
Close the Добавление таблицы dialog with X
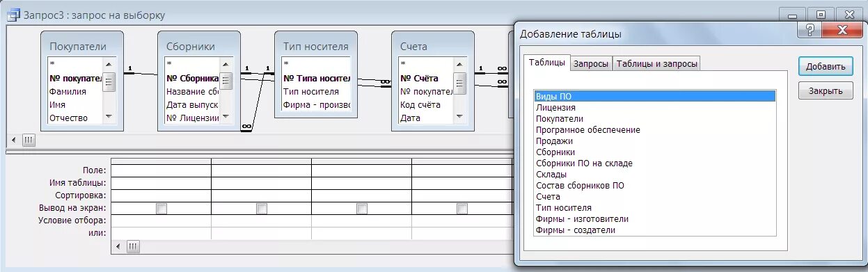click(x=842, y=29)
